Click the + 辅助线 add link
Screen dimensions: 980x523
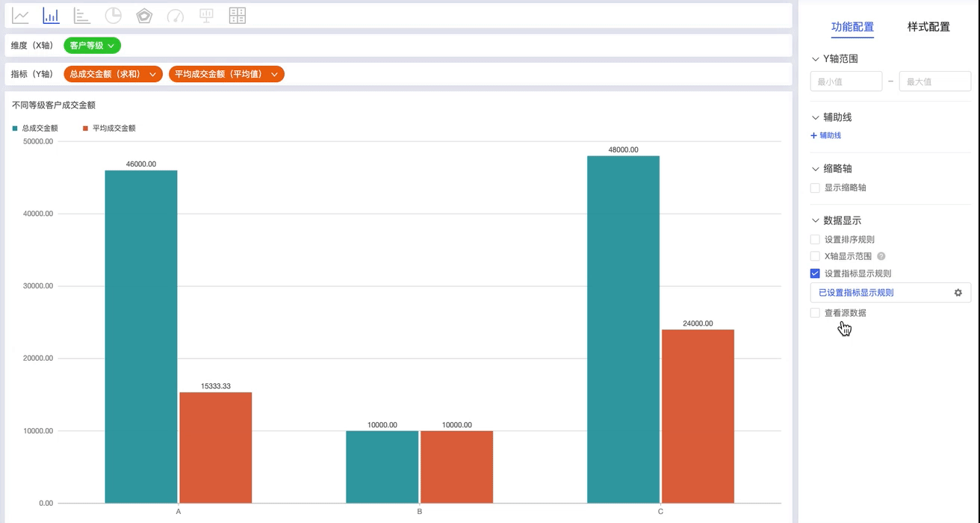point(826,136)
